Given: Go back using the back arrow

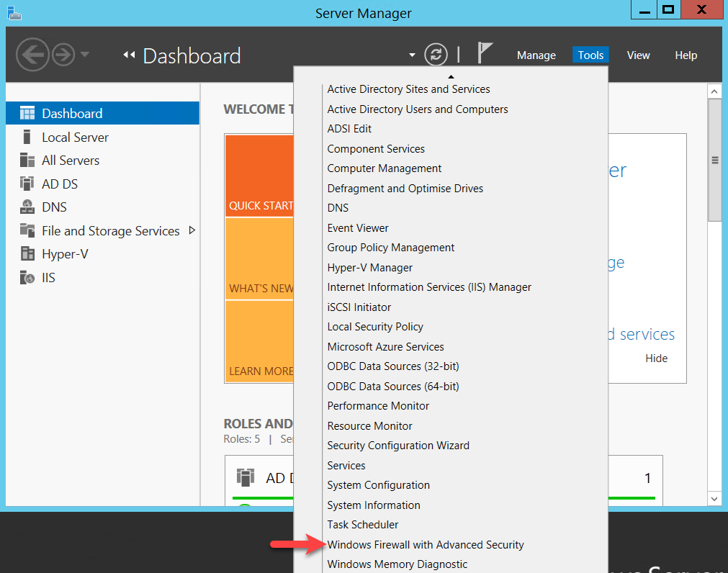Looking at the screenshot, I should (33, 55).
